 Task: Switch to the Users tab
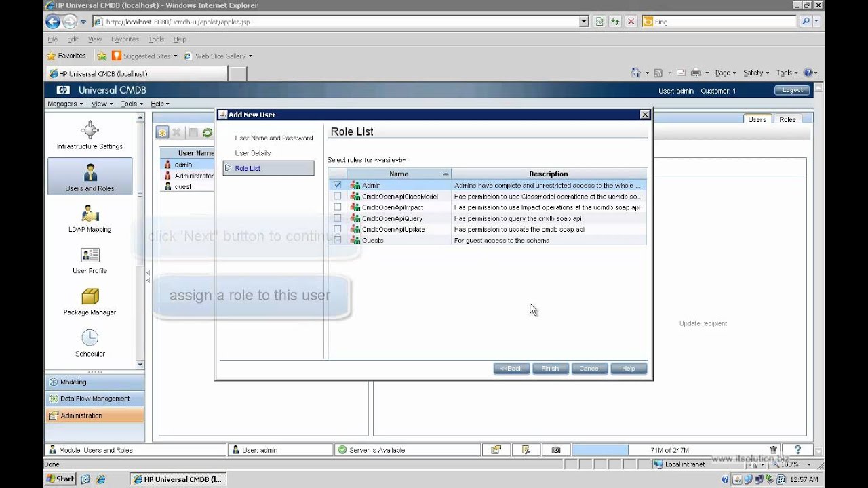757,119
